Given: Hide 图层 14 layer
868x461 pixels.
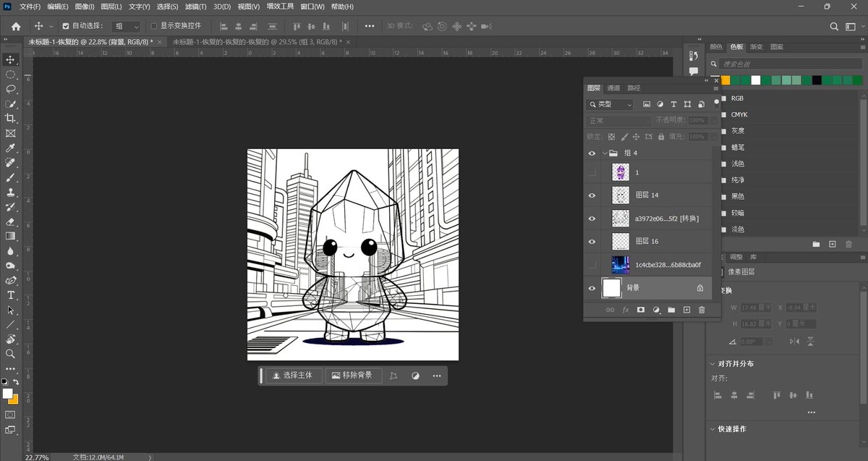Looking at the screenshot, I should pos(592,195).
